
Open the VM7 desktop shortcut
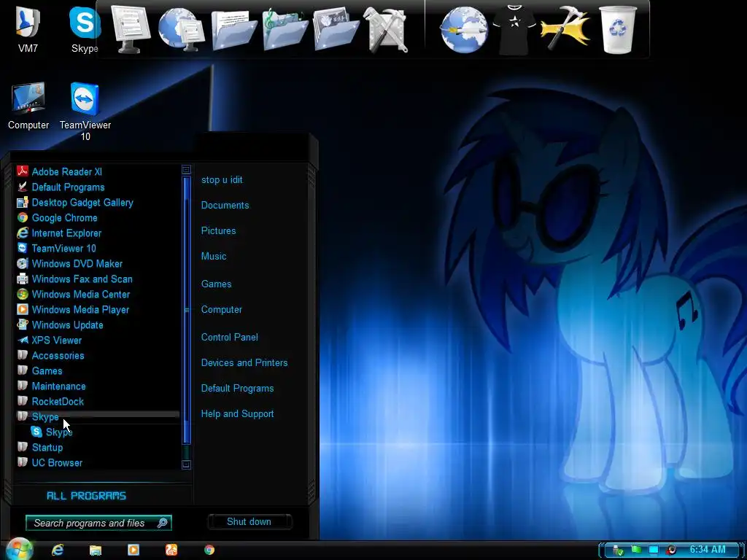28,29
